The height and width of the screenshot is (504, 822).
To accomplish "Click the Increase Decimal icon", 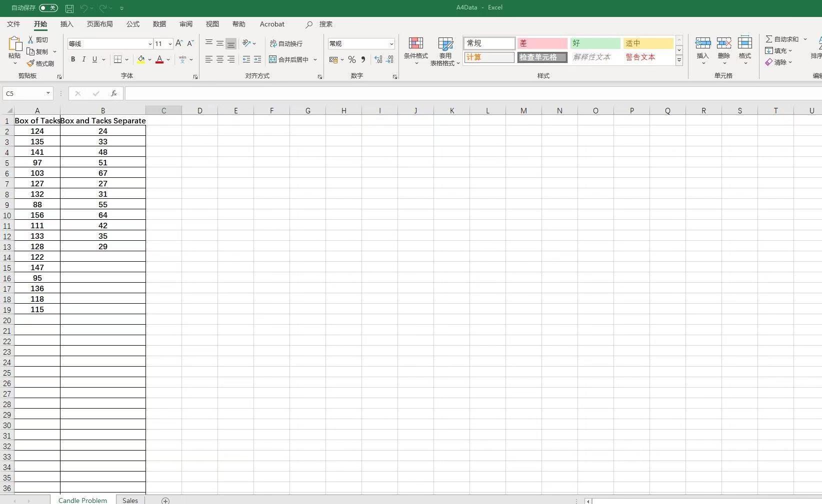I will pyautogui.click(x=378, y=59).
